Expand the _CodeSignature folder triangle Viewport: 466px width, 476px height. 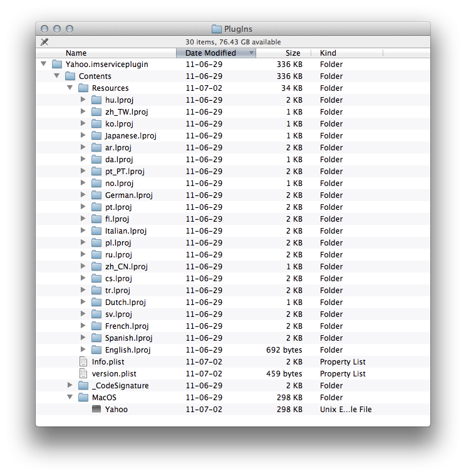tap(70, 385)
